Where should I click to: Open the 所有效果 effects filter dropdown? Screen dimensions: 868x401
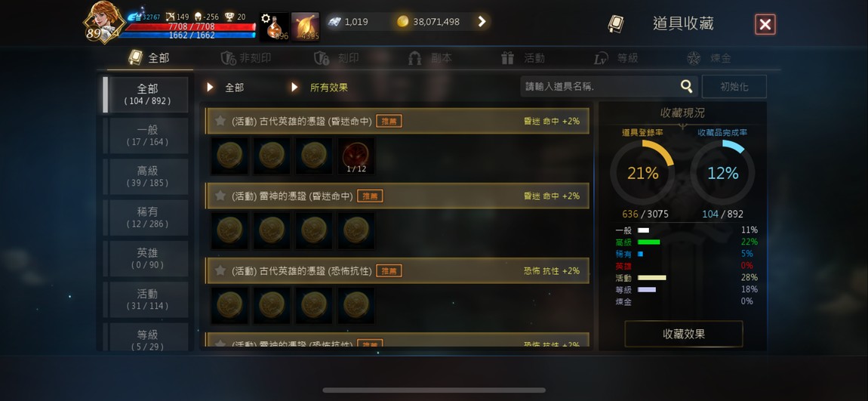(x=319, y=88)
